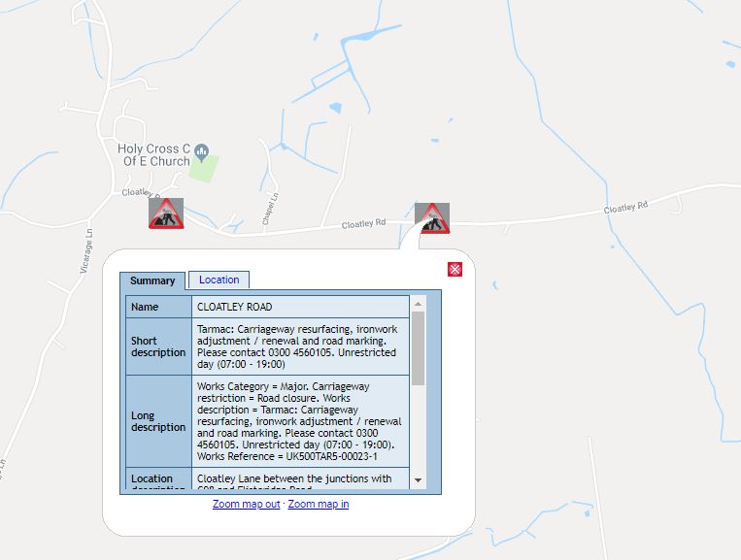Image resolution: width=741 pixels, height=560 pixels.
Task: Click the Long description text cell
Action: tap(300, 421)
